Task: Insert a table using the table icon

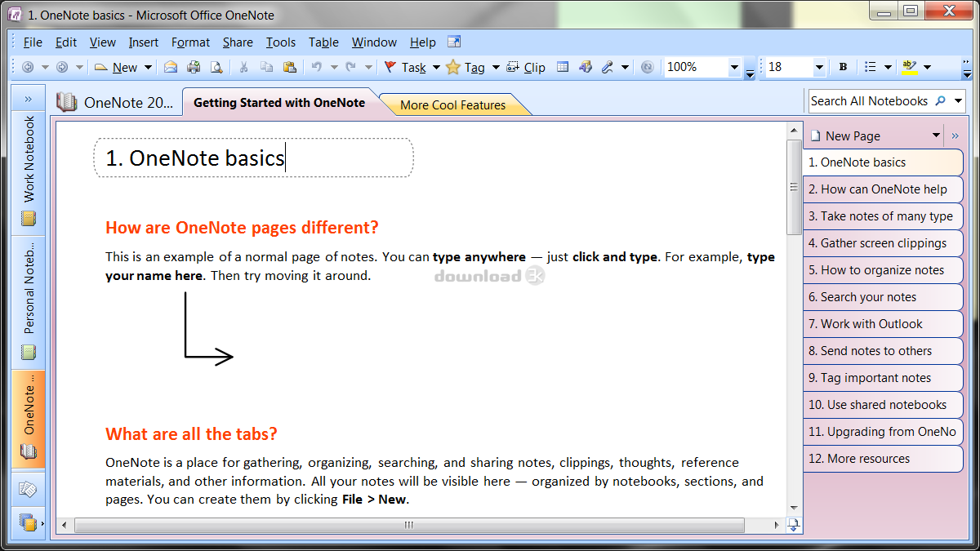Action: (x=563, y=67)
